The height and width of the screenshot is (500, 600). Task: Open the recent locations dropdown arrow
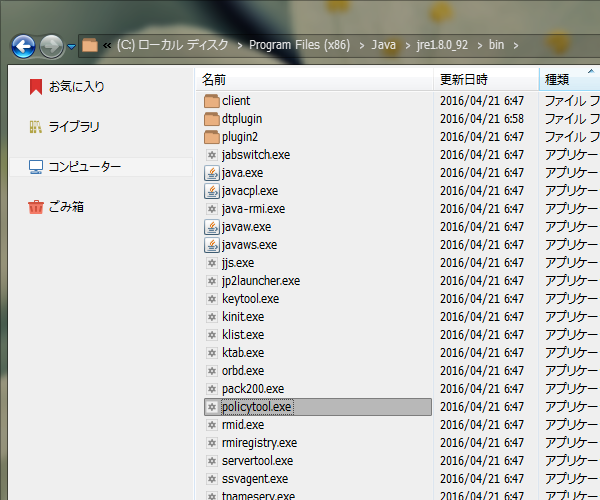pos(72,47)
